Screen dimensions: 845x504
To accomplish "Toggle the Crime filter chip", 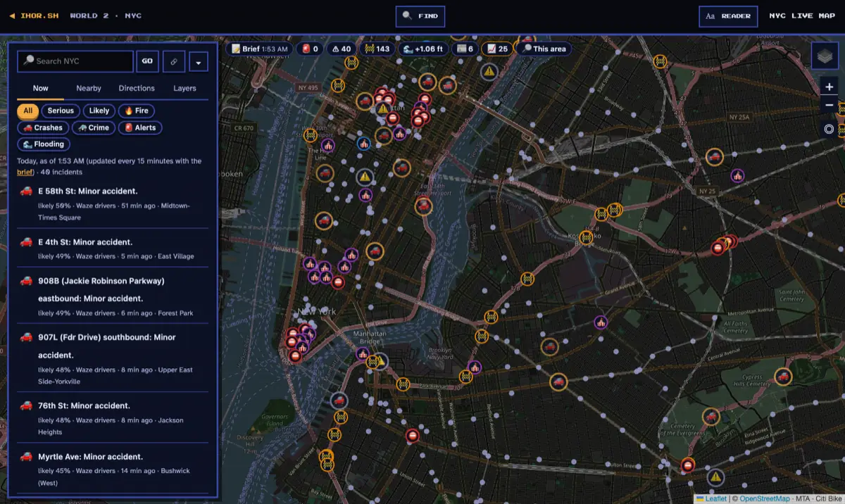I will coord(93,127).
